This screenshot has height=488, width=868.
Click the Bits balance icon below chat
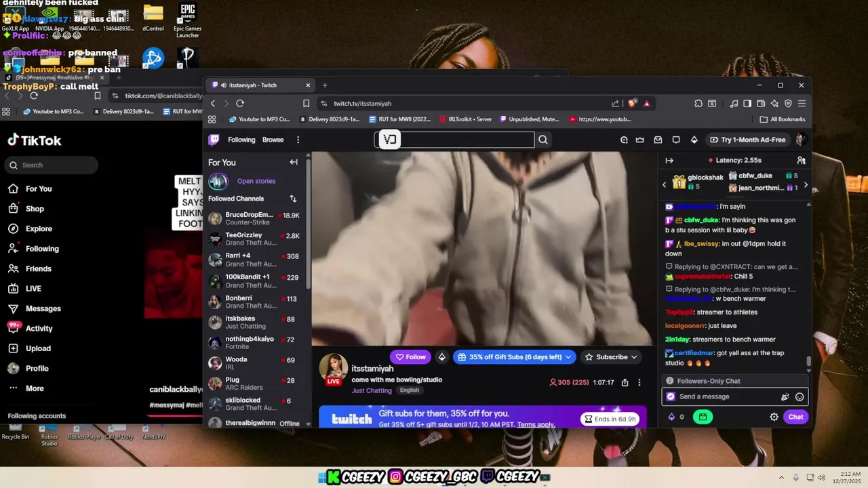[672, 417]
